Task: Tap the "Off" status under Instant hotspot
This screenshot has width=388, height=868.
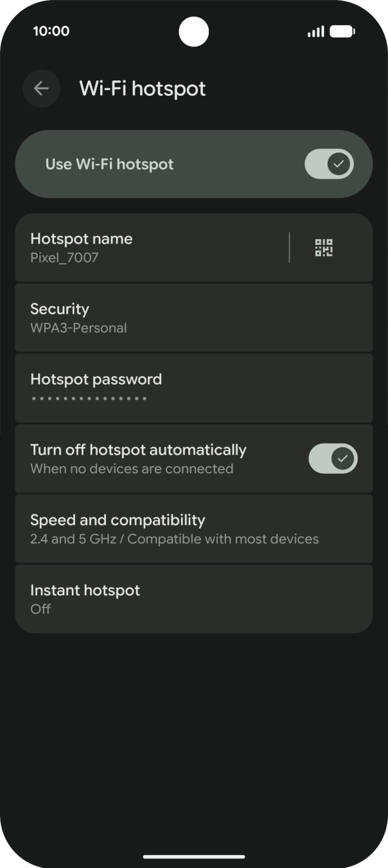Action: 40,609
